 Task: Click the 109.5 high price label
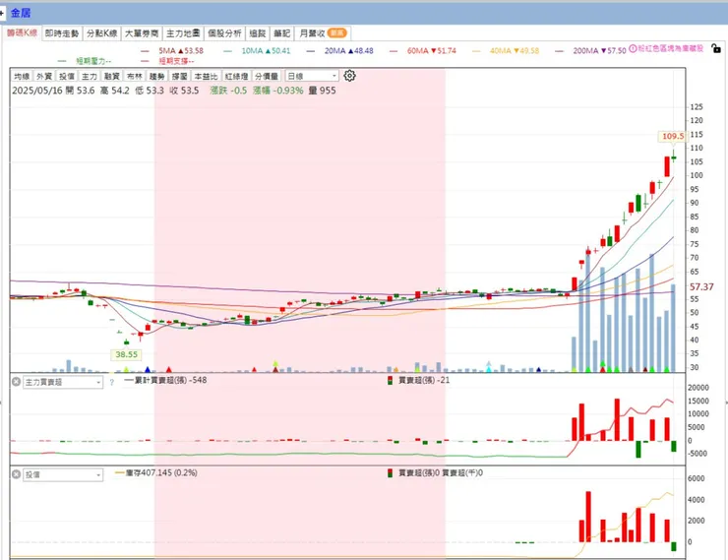pos(672,136)
